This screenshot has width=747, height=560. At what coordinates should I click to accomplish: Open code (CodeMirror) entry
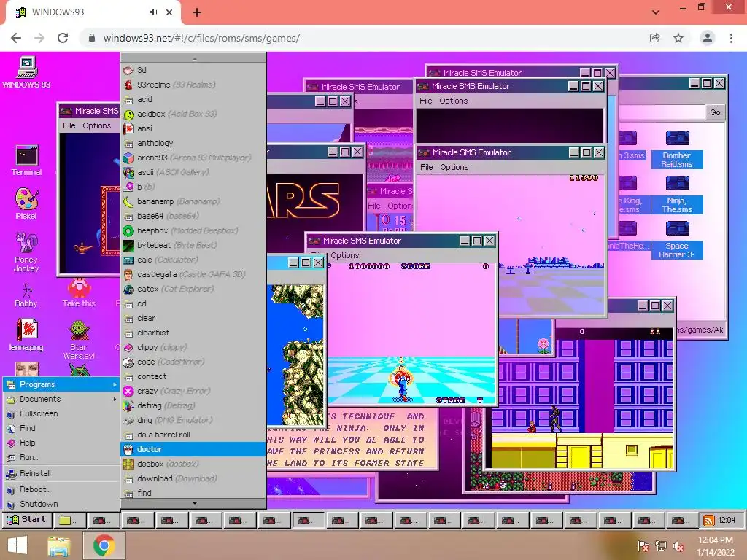click(x=193, y=362)
